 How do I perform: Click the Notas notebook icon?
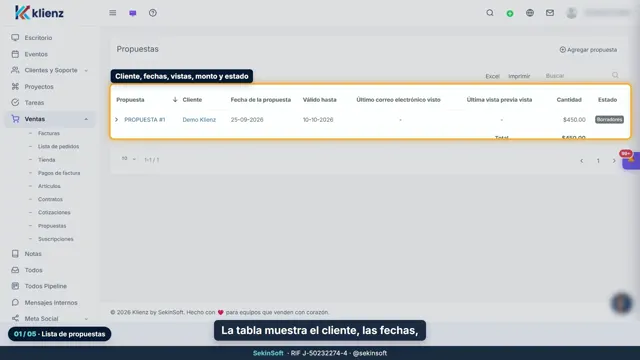coord(15,253)
